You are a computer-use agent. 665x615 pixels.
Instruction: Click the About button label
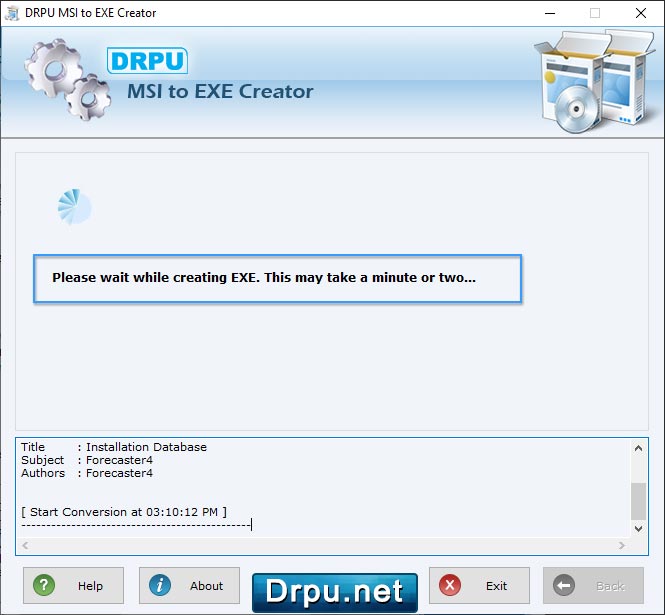coord(206,586)
